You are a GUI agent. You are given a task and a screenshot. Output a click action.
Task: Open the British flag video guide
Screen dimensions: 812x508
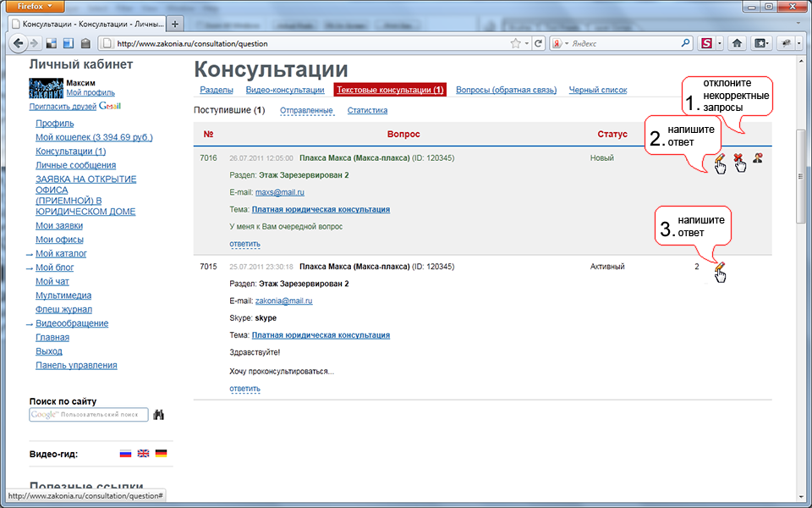coord(143,454)
